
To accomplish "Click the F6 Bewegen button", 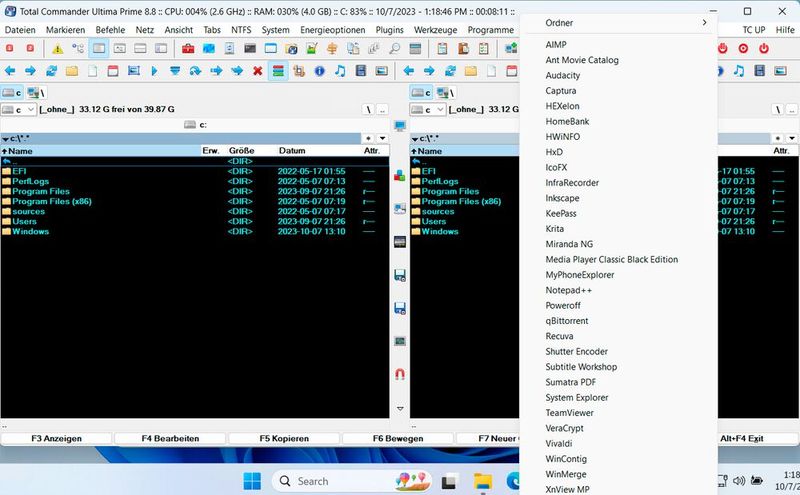I will 398,438.
